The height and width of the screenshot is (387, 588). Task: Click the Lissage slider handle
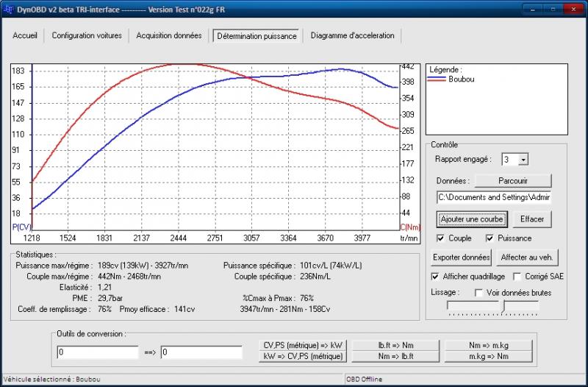(504, 307)
